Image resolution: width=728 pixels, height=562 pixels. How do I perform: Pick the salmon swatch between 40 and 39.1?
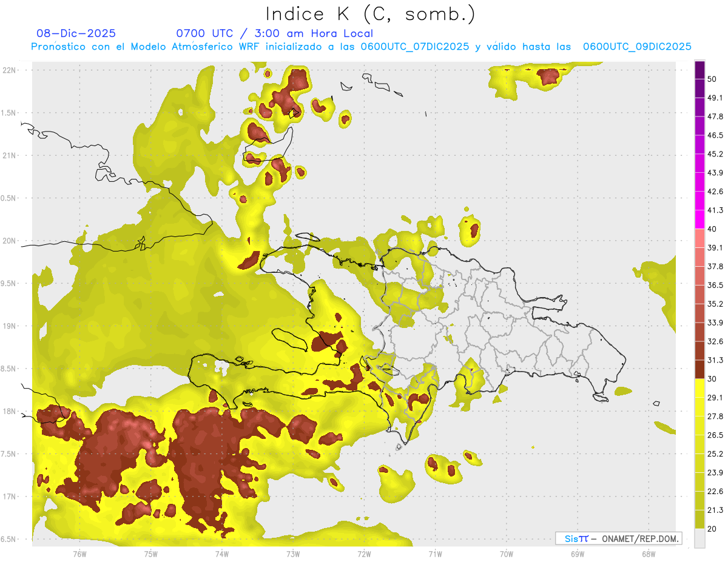(699, 238)
